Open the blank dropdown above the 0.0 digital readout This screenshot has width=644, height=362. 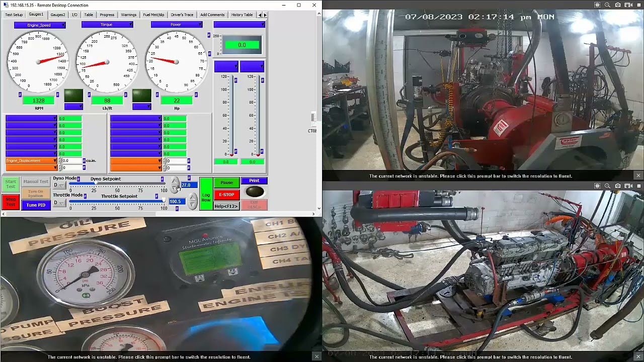239,24
